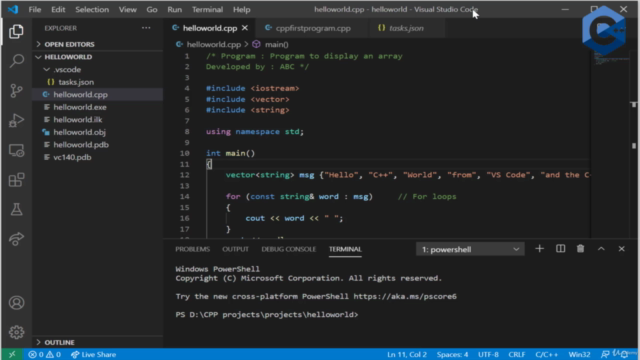Select the Terminal panel tab
The height and width of the screenshot is (360, 640).
pos(345,249)
